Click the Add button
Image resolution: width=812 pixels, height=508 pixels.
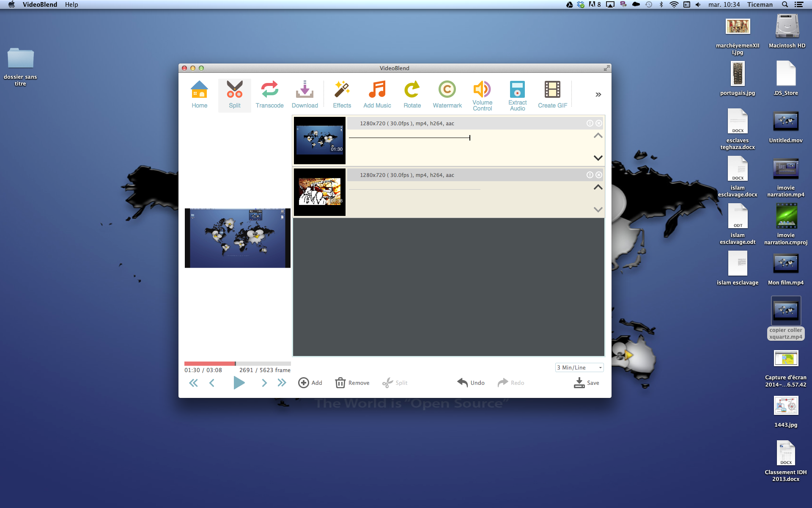click(x=310, y=383)
